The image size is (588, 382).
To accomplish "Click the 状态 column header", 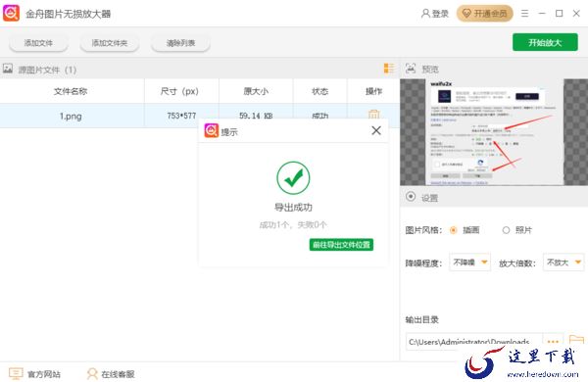I will tap(319, 91).
